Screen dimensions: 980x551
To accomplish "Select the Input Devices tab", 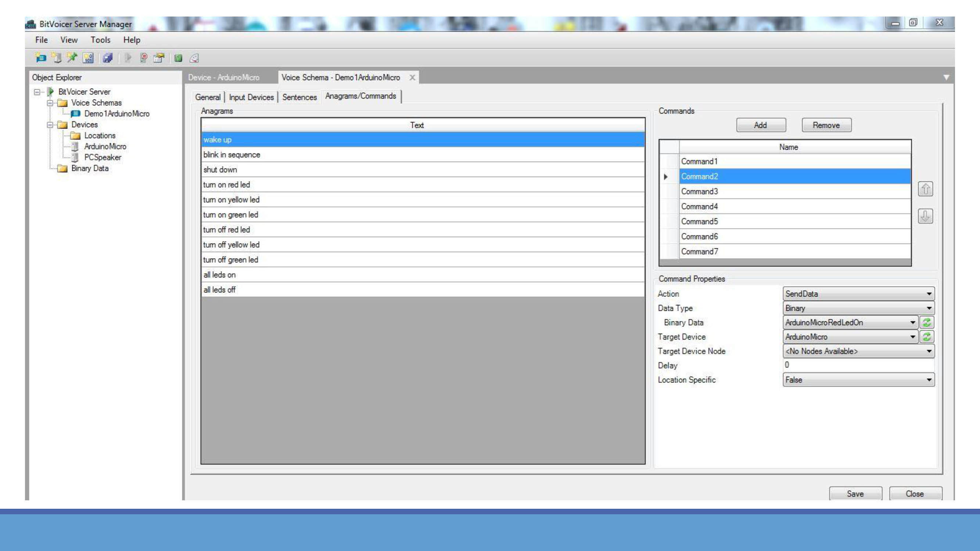I will pos(250,96).
